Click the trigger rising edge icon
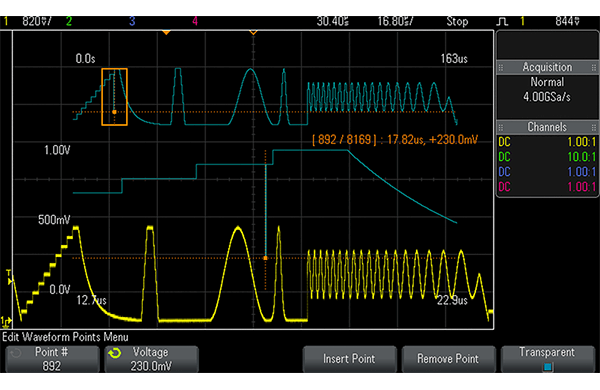This screenshot has height=390, width=600. [502, 21]
